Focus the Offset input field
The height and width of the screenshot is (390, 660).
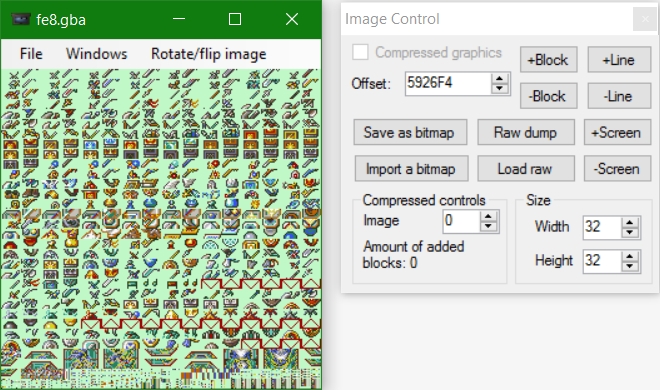[448, 83]
